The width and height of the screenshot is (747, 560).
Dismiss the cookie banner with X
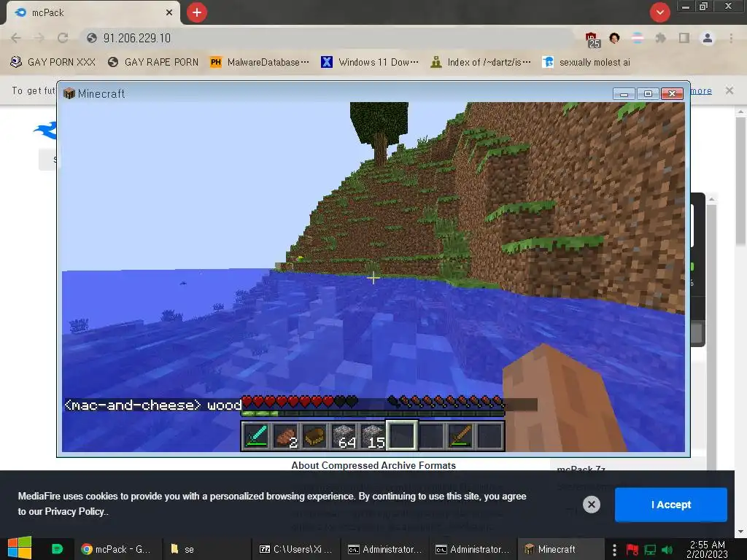591,505
